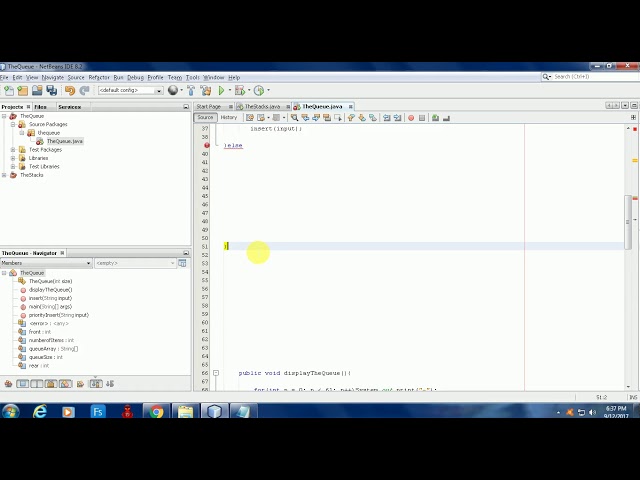Toggle Sort by Name in Navigator
The image size is (640, 480).
(x=96, y=384)
